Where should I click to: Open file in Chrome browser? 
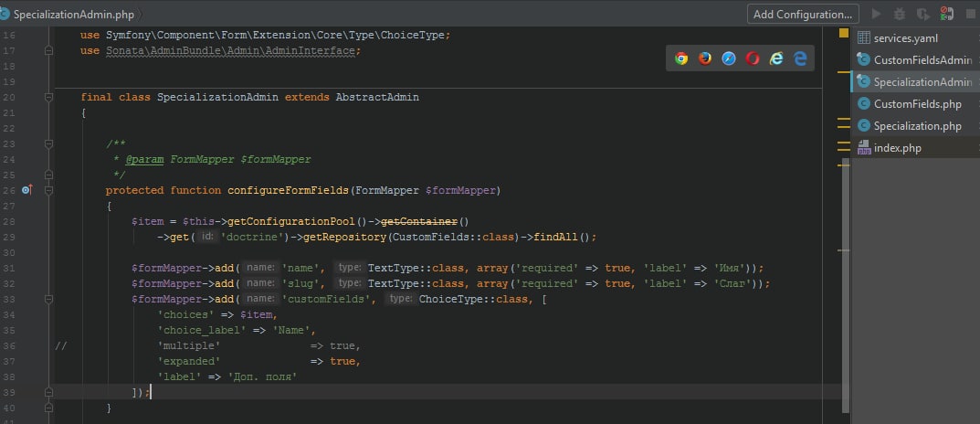coord(681,58)
